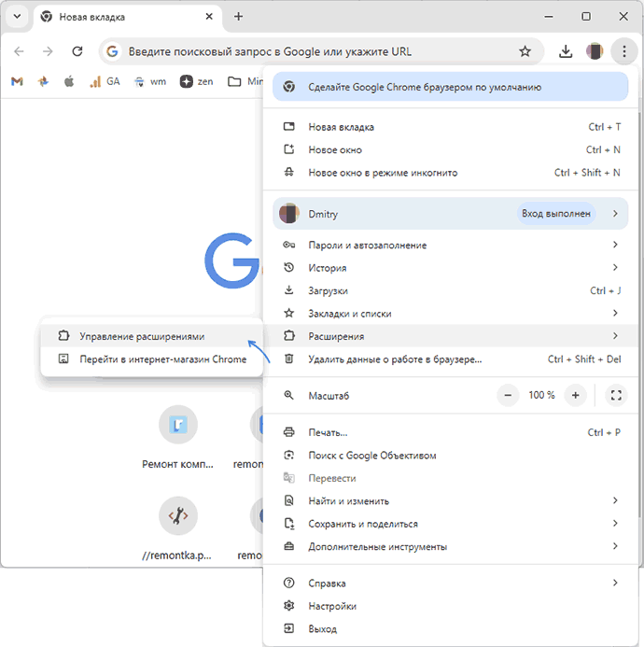Open Загрузки menu item
This screenshot has height=647, width=644.
pos(450,291)
